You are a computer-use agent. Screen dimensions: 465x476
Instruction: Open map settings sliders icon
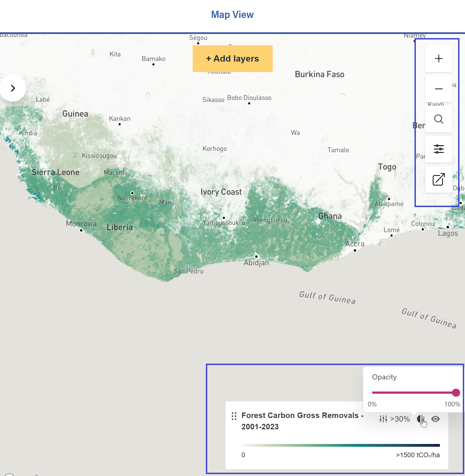tap(439, 149)
